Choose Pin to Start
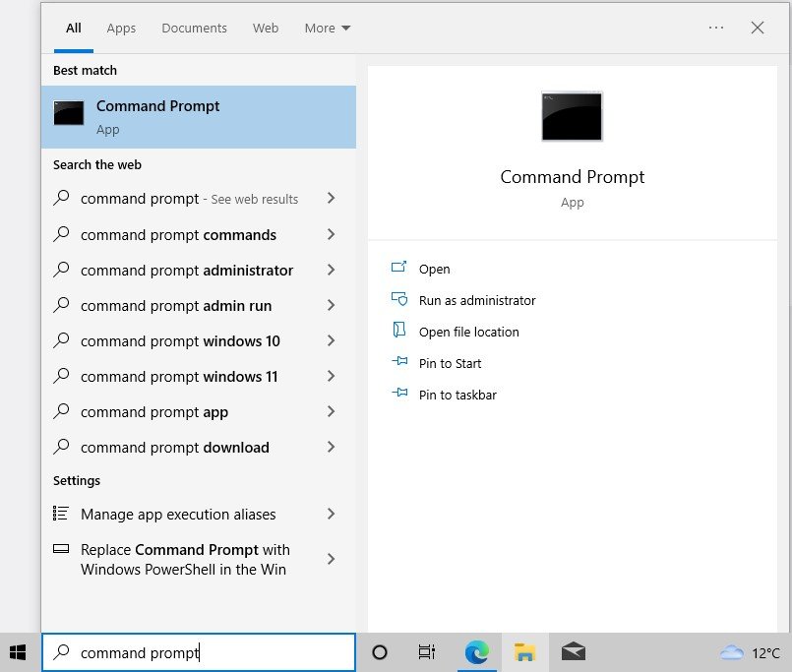792x672 pixels. (450, 363)
